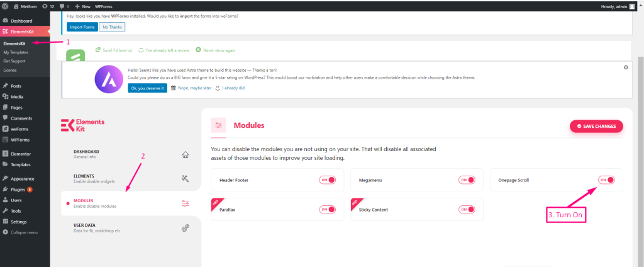Open the License submenu item
The height and width of the screenshot is (267, 644).
pyautogui.click(x=10, y=70)
